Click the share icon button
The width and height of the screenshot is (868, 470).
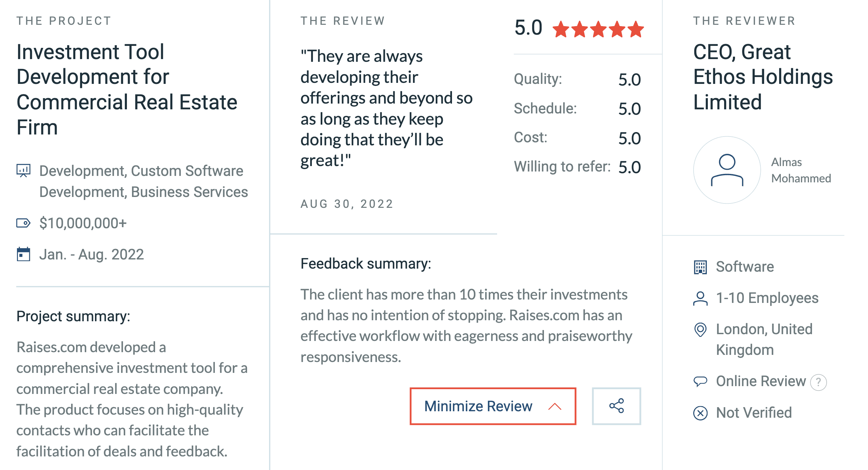tap(616, 406)
